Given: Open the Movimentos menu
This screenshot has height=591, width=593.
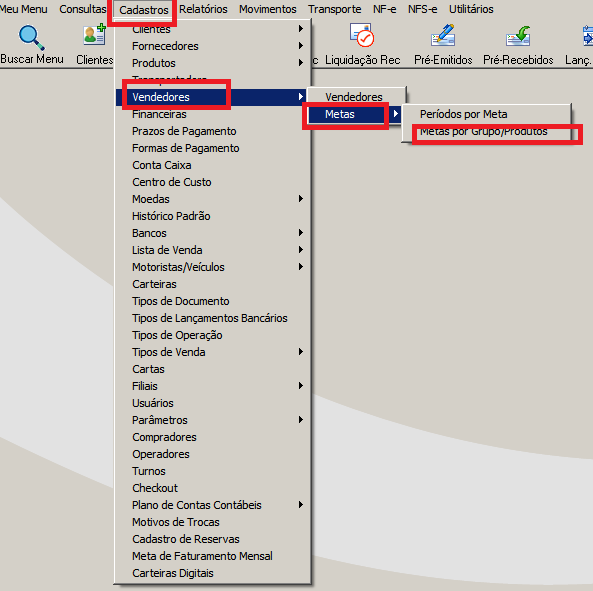Looking at the screenshot, I should click(268, 9).
